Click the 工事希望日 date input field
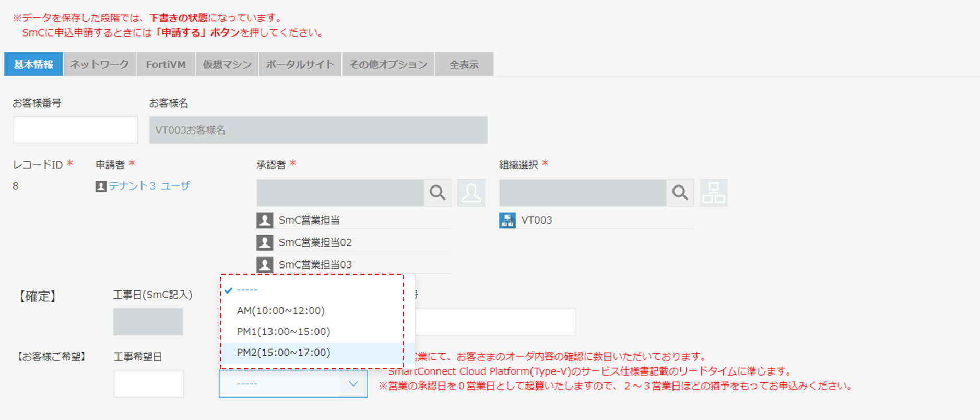 pyautogui.click(x=149, y=384)
